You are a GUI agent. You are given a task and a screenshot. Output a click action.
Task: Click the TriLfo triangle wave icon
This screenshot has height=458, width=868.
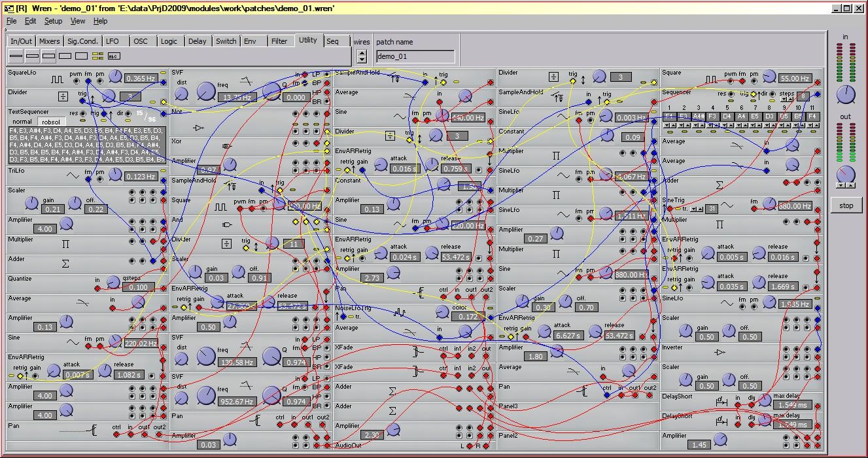coord(73,176)
